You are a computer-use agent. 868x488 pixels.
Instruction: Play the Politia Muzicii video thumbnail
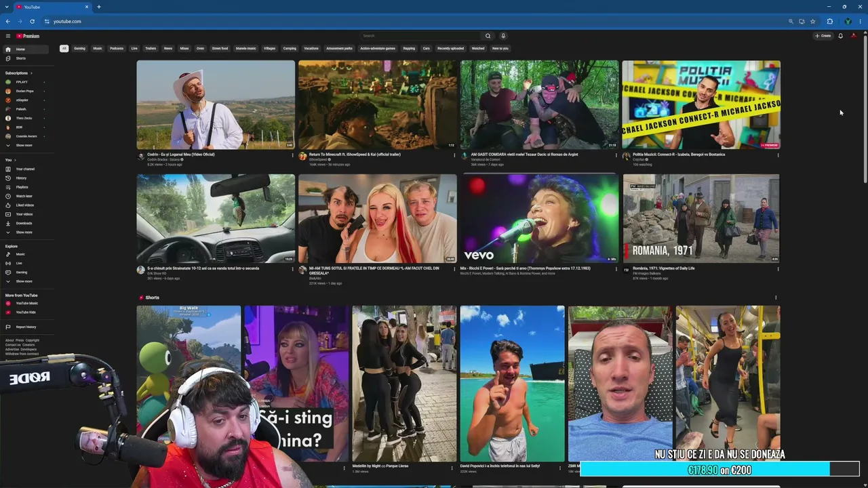701,104
